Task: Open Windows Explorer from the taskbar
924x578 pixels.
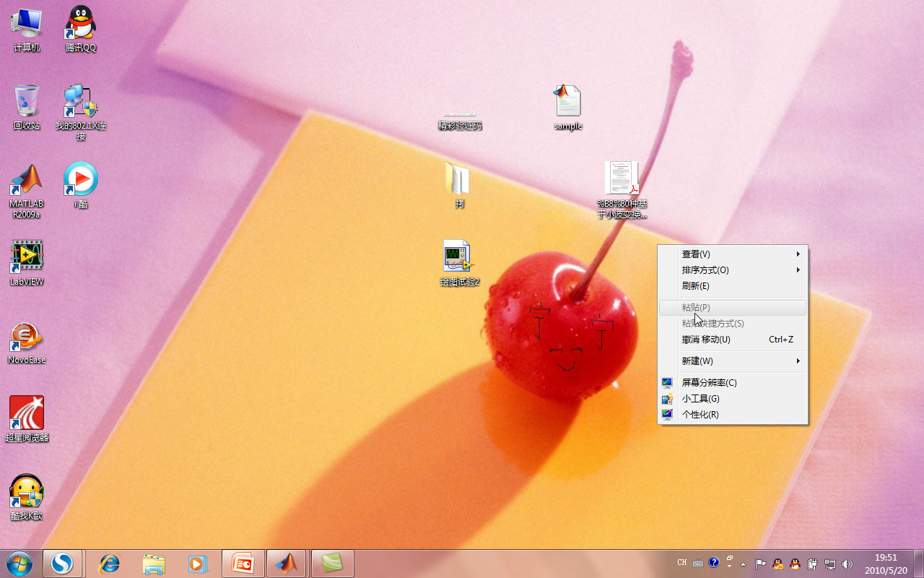Action: click(x=154, y=563)
